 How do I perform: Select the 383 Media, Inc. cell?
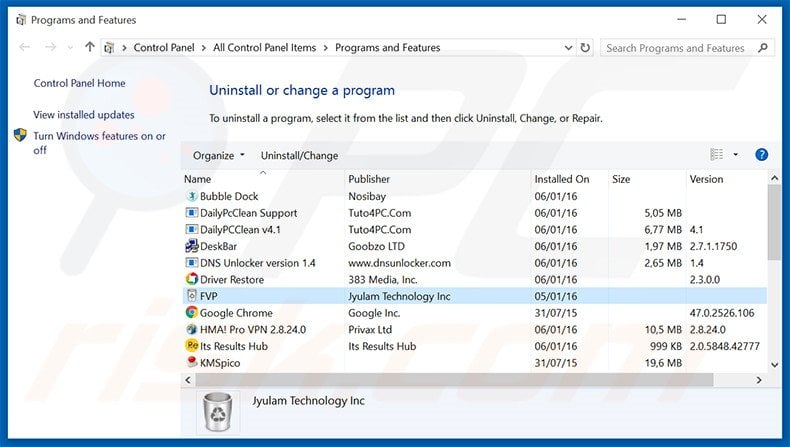(x=382, y=280)
